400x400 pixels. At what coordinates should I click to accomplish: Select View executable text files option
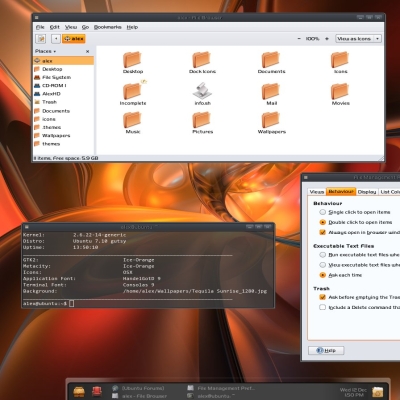click(x=322, y=265)
